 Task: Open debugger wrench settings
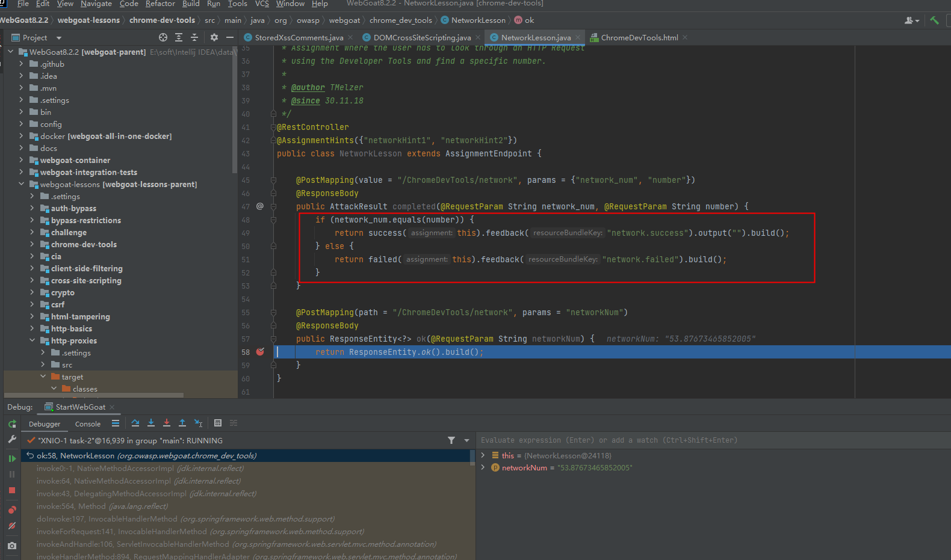[12, 440]
